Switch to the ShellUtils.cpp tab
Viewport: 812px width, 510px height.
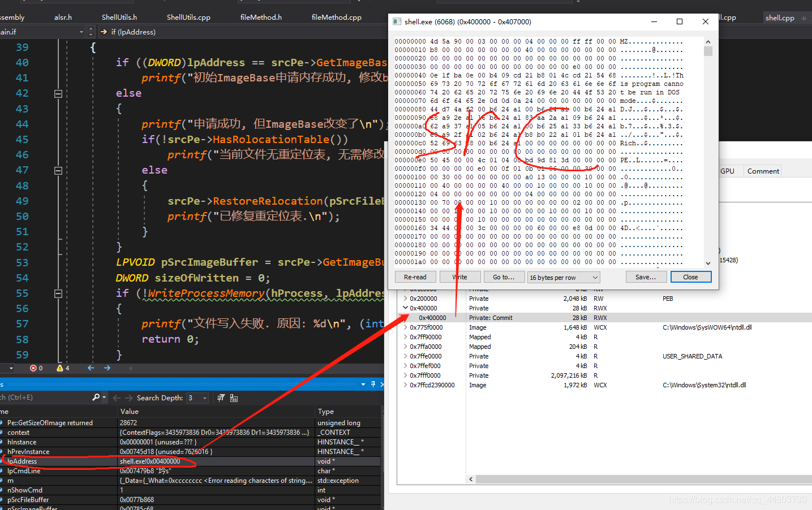coord(188,18)
